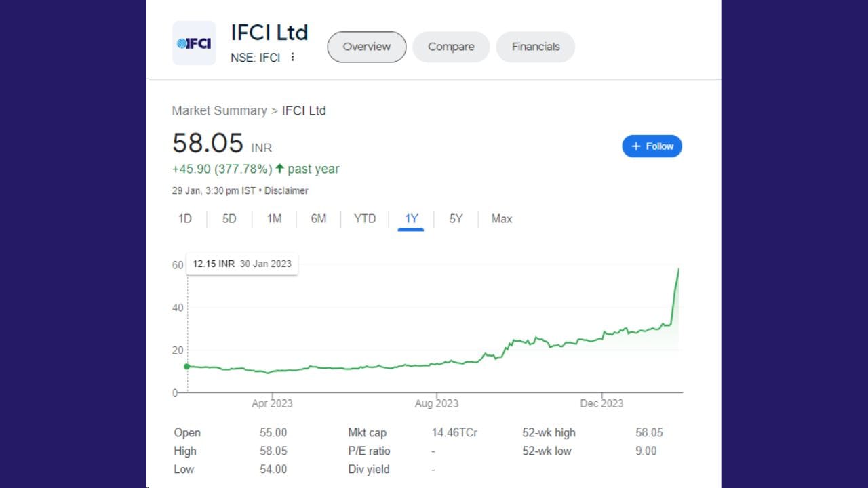868x488 pixels.
Task: Click the IFCI company logo
Action: (194, 43)
